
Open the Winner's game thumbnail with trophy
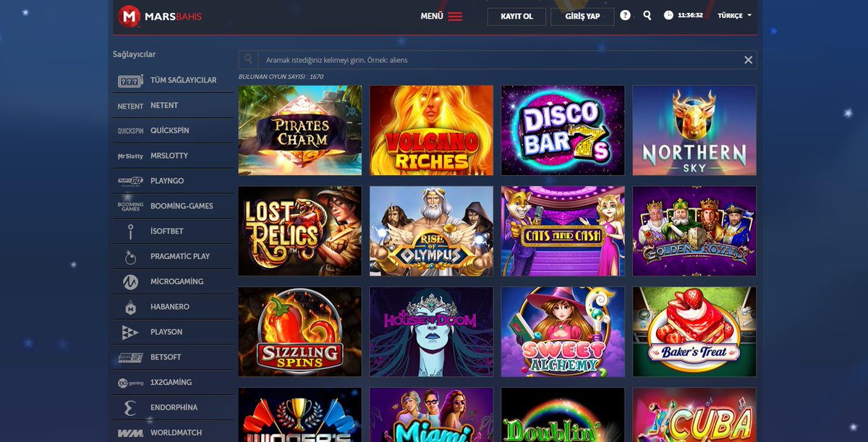[x=300, y=415]
